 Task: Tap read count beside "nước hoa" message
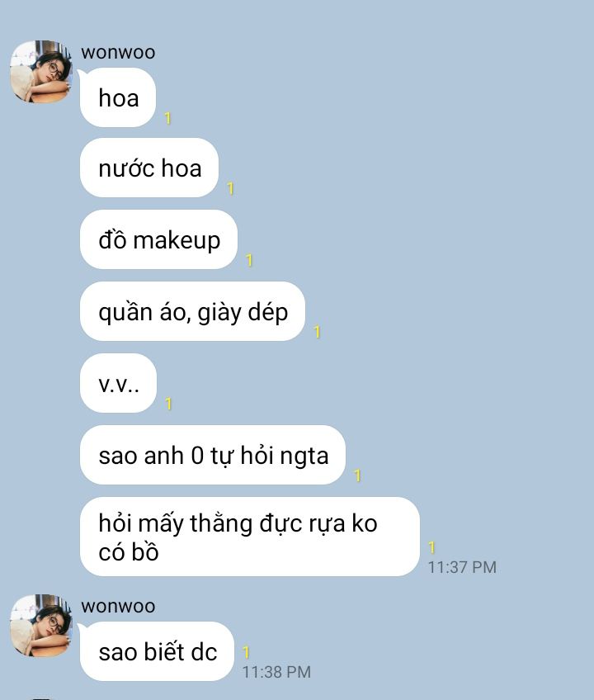click(231, 188)
